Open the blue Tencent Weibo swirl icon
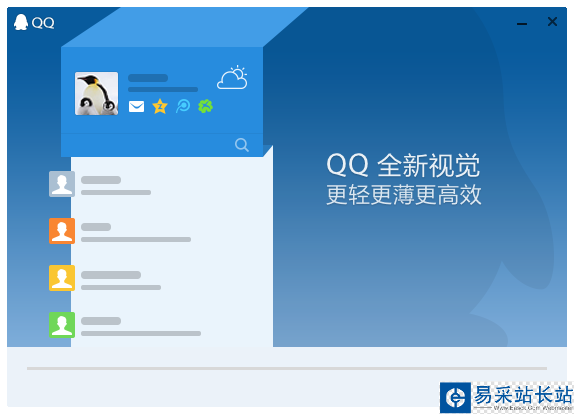This screenshot has height=414, width=574. [183, 106]
